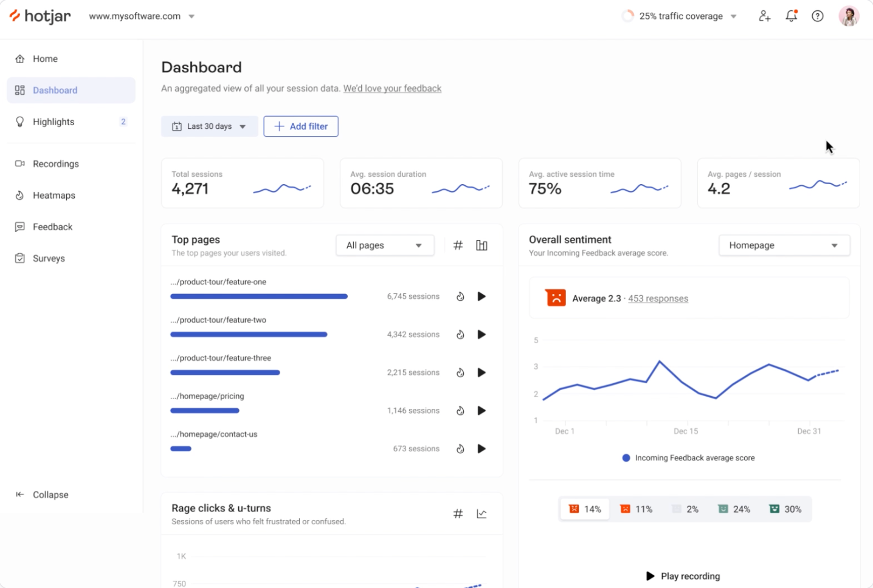
Task: Click the 4,342 sessions value
Action: click(413, 335)
